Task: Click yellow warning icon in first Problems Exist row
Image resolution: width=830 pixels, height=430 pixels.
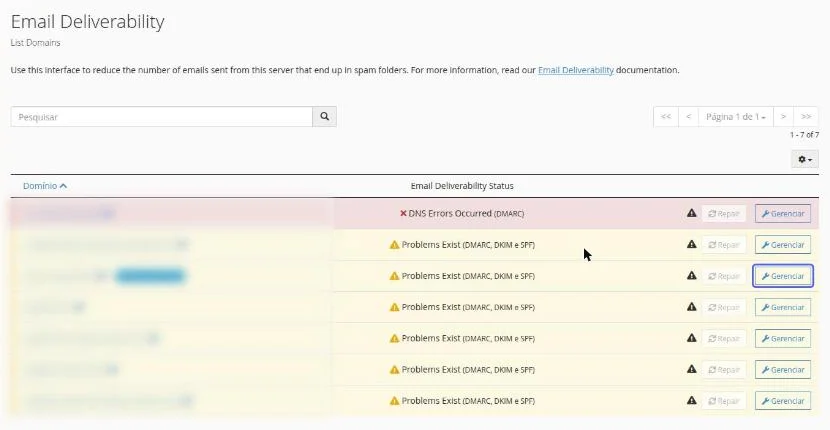Action: pos(394,245)
